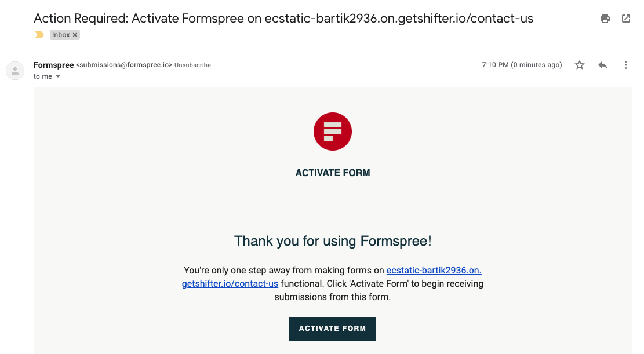The image size is (644, 354).
Task: Star this Formspree email
Action: [580, 65]
